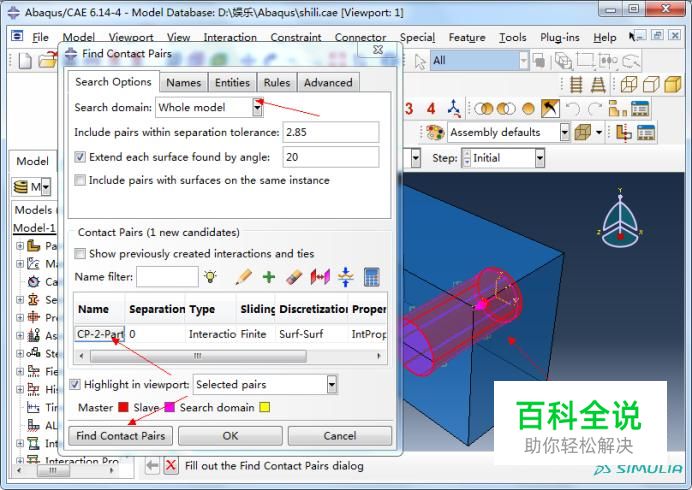Image resolution: width=692 pixels, height=490 pixels.
Task: Click the view 3 icon
Action: 409,108
